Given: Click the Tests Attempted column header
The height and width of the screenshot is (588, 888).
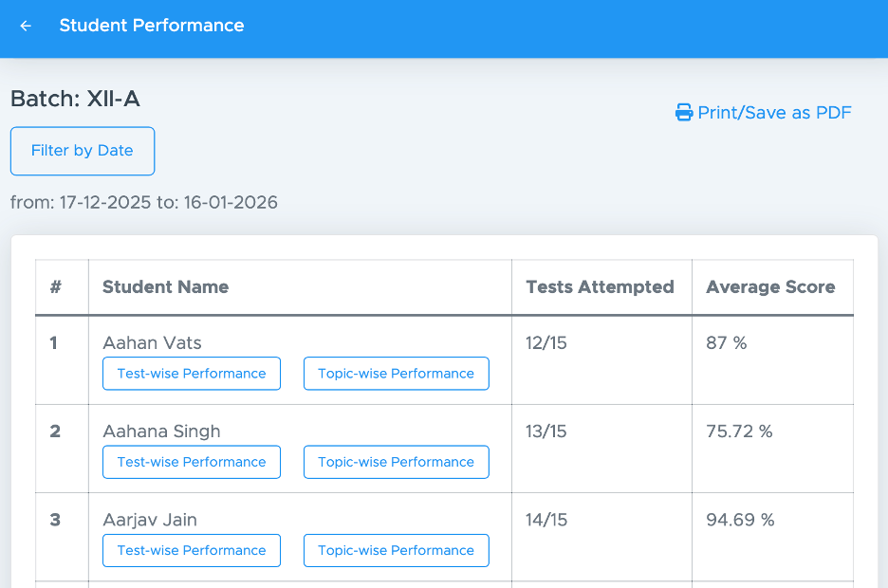Looking at the screenshot, I should 600,287.
